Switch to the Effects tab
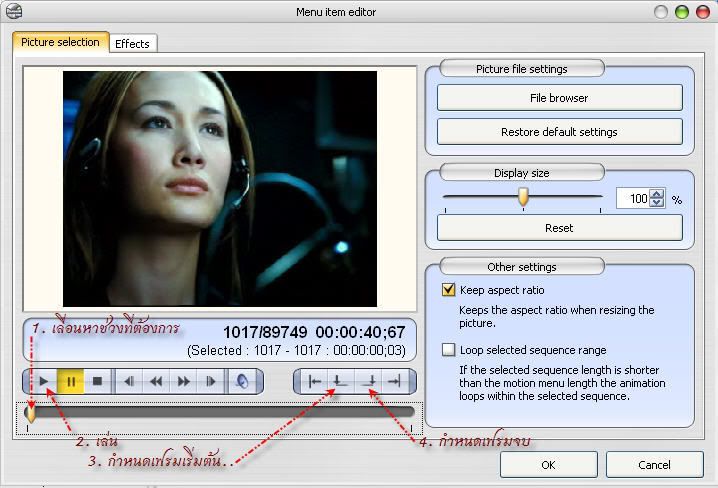The width and height of the screenshot is (718, 488). (x=132, y=44)
